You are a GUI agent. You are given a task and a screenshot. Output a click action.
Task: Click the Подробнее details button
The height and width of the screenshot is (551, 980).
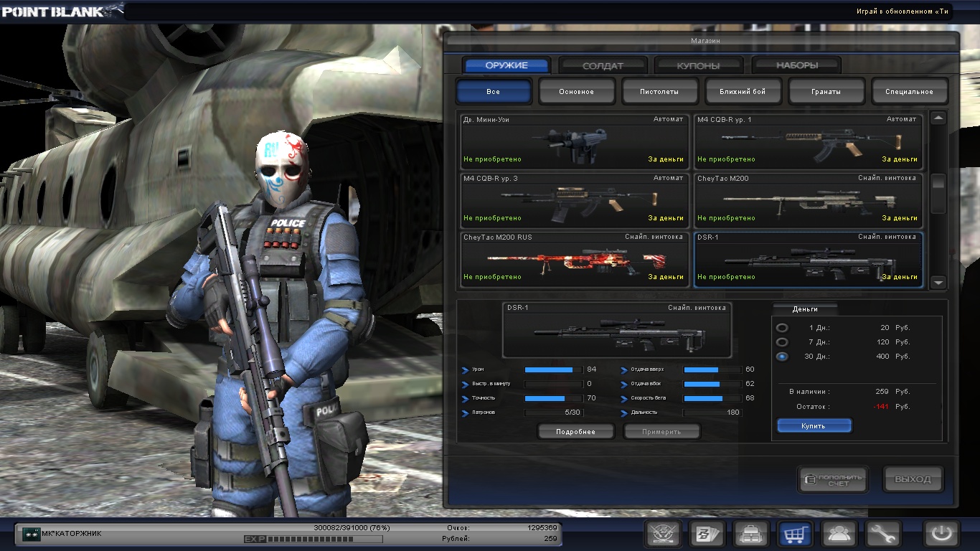point(576,431)
